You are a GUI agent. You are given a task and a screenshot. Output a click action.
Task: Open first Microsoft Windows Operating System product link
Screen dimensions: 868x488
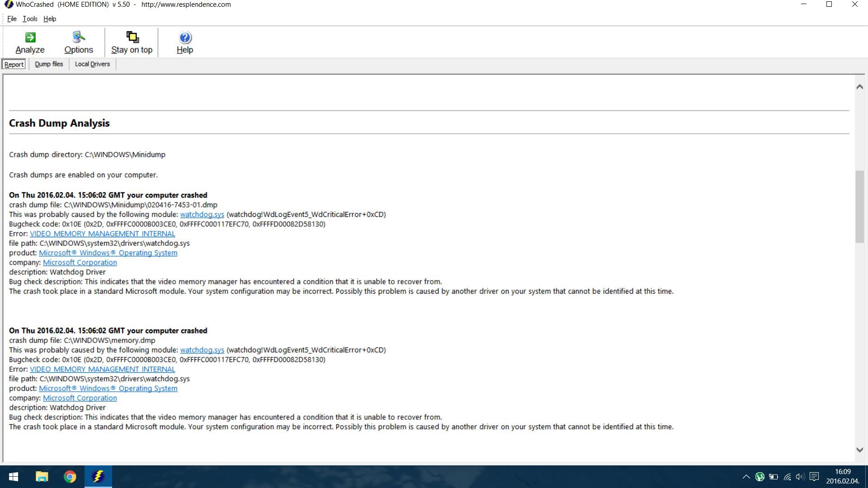pyautogui.click(x=108, y=253)
